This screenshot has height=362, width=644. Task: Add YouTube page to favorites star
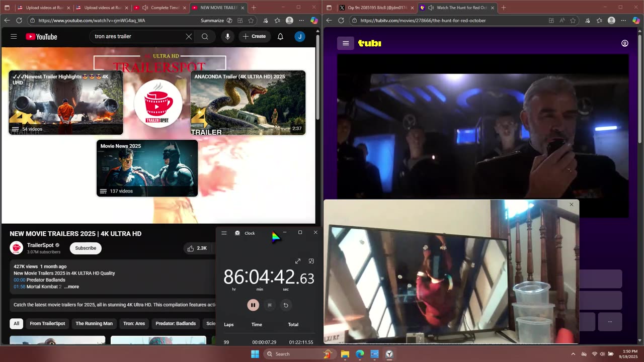click(251, 21)
